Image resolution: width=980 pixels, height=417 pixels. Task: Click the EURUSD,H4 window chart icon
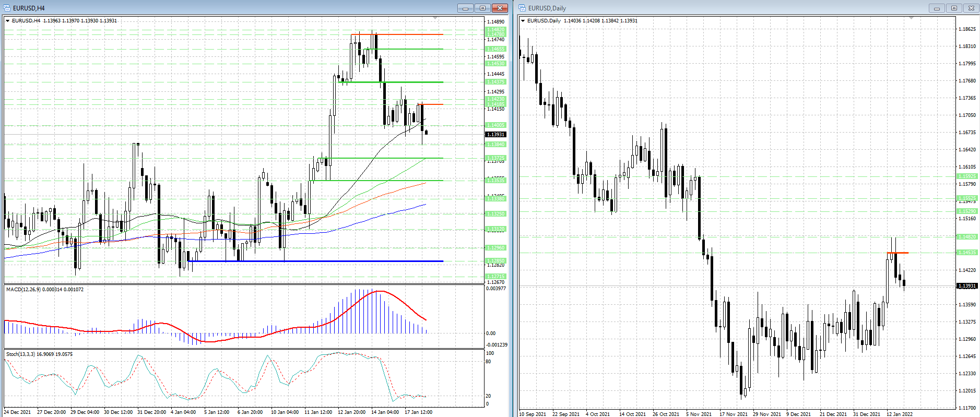(x=7, y=8)
